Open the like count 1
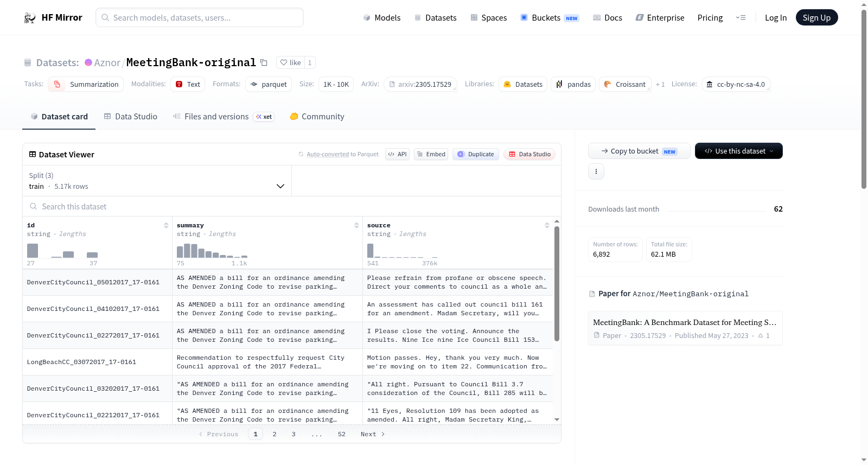Screen dimensions: 868x465 point(310,62)
